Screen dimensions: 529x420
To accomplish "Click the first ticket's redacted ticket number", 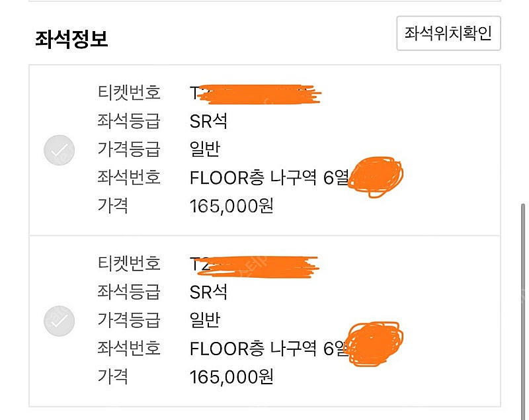I will click(255, 94).
